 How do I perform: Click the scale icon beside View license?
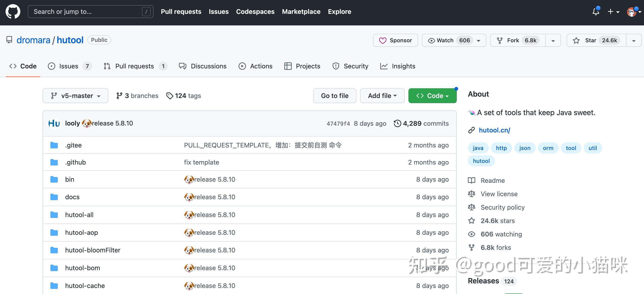pyautogui.click(x=472, y=194)
